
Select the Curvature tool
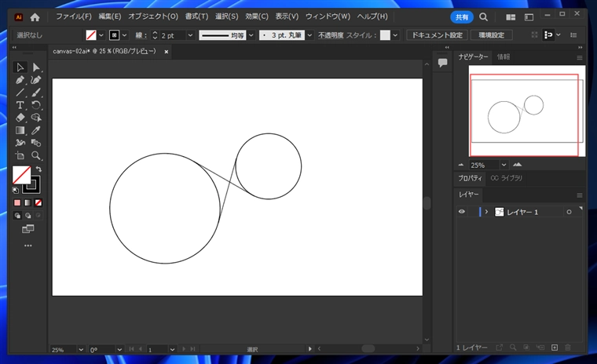point(36,80)
